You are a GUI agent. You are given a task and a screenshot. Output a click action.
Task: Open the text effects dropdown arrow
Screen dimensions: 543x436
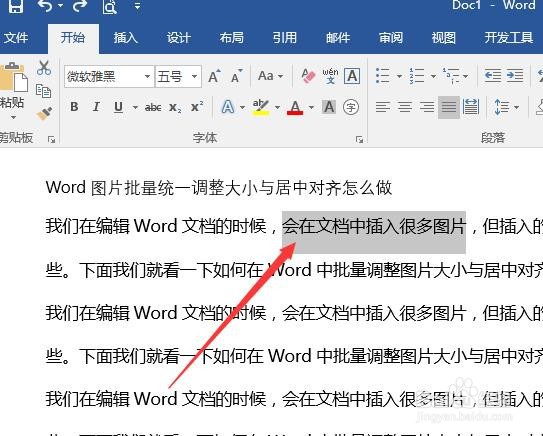[x=242, y=107]
